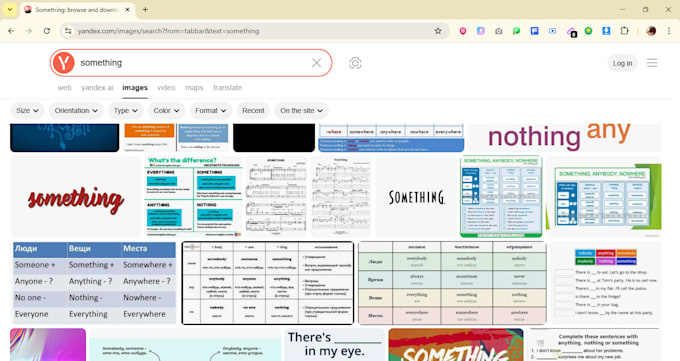View site information icon in address bar
The image size is (680, 361).
click(68, 31)
